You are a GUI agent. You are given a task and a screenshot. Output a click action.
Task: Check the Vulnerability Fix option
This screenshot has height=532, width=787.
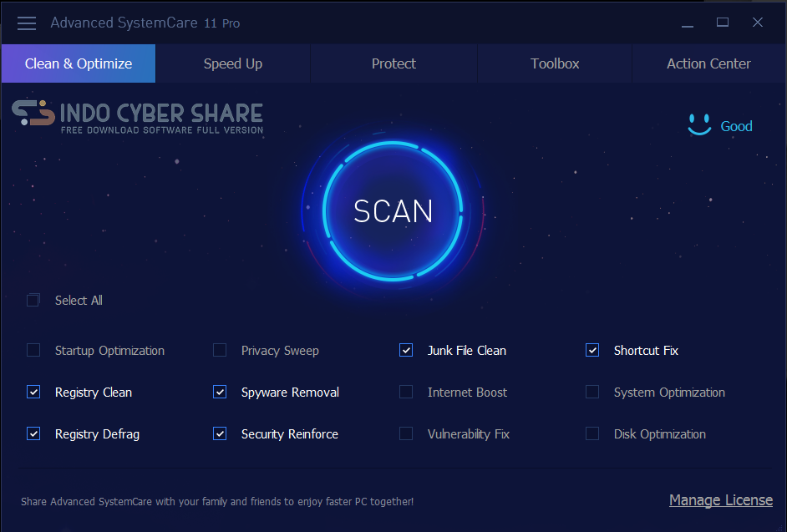point(405,433)
